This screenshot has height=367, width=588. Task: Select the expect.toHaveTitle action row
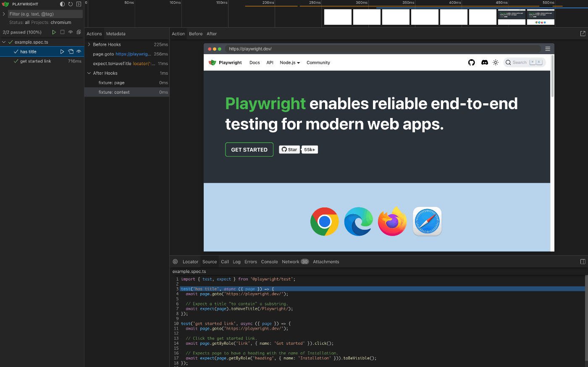pos(127,63)
